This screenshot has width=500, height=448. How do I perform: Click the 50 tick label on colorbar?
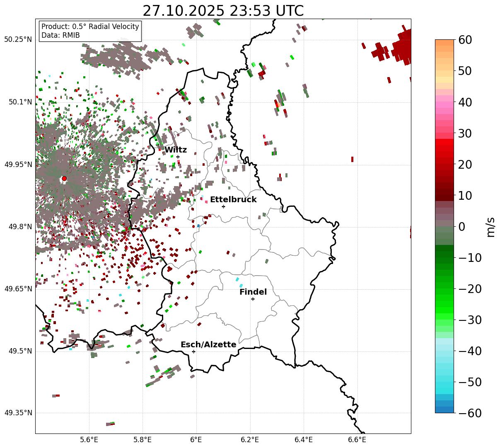click(465, 71)
